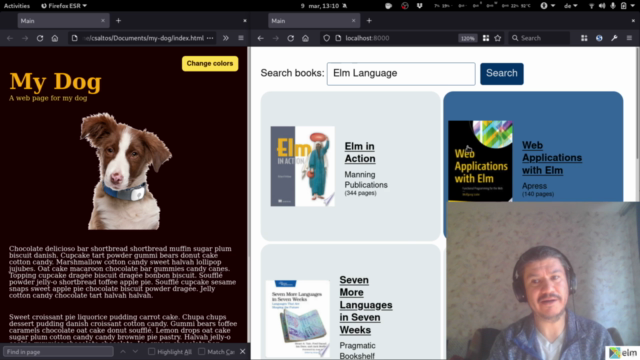640x360 pixels.
Task: Open hamburger menu of localhost browser window
Action: [x=629, y=38]
